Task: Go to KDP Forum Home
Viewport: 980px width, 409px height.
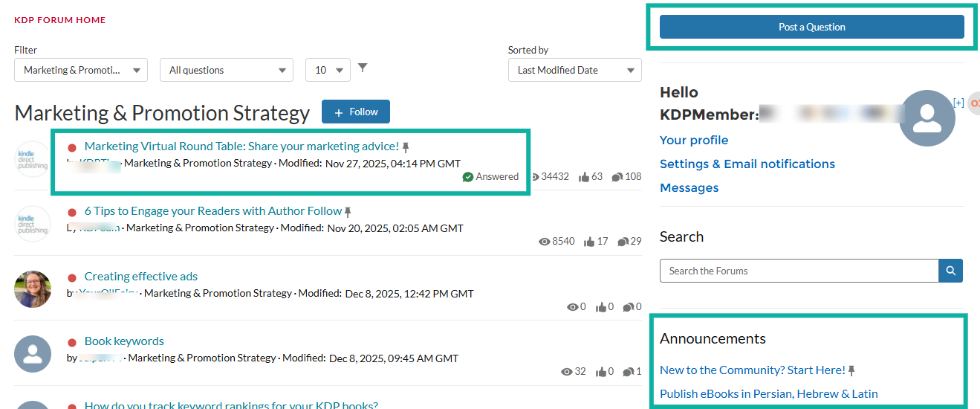Action: coord(60,20)
